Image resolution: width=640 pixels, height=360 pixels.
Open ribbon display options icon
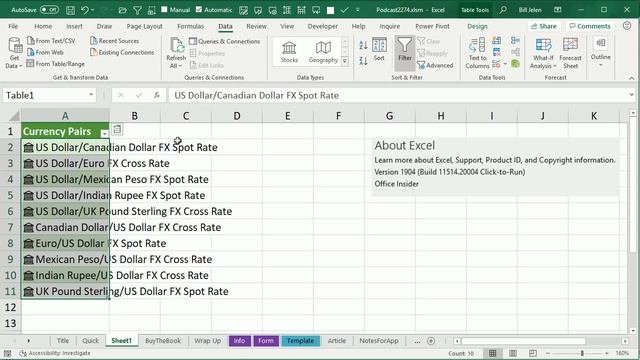pyautogui.click(x=558, y=9)
